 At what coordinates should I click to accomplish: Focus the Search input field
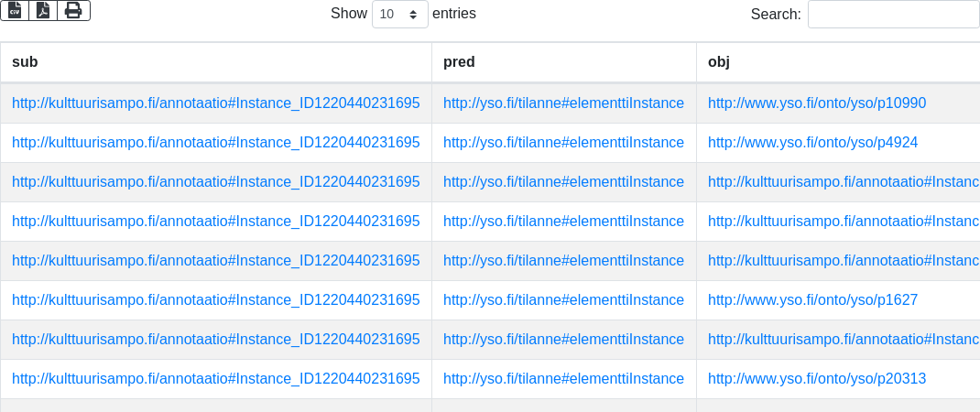click(893, 15)
